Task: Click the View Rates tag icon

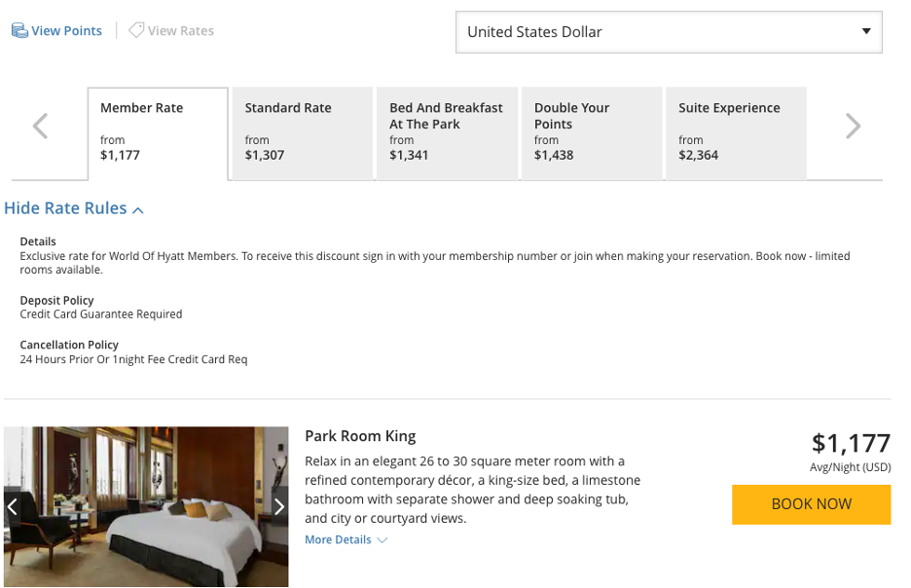Action: [x=136, y=31]
